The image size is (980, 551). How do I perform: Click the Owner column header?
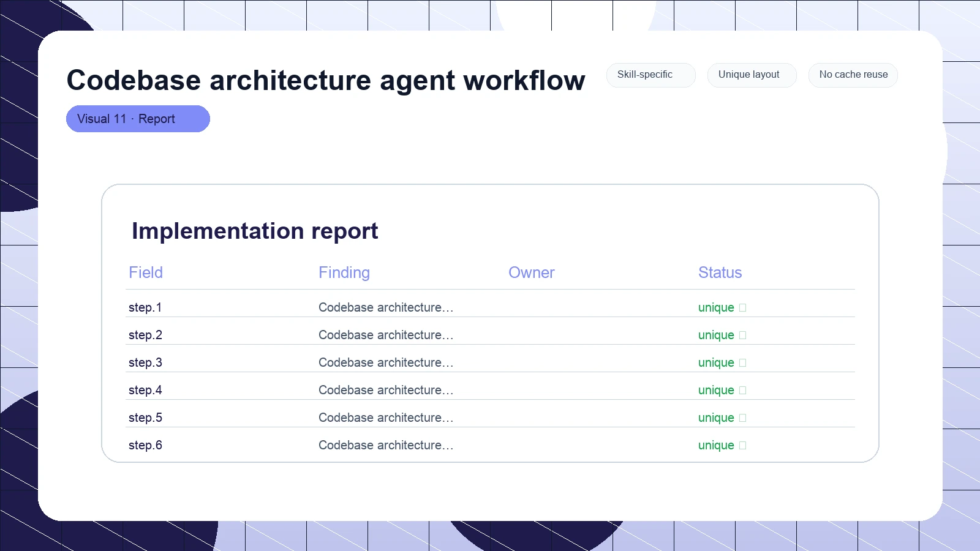[532, 272]
